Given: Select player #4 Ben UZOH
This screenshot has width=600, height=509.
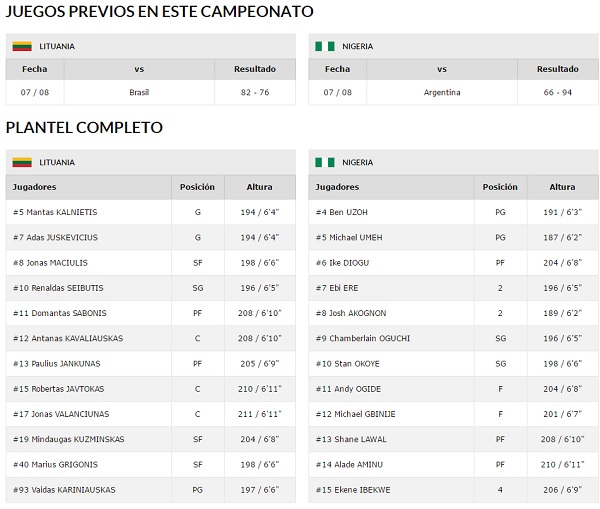Looking at the screenshot, I should pos(342,212).
